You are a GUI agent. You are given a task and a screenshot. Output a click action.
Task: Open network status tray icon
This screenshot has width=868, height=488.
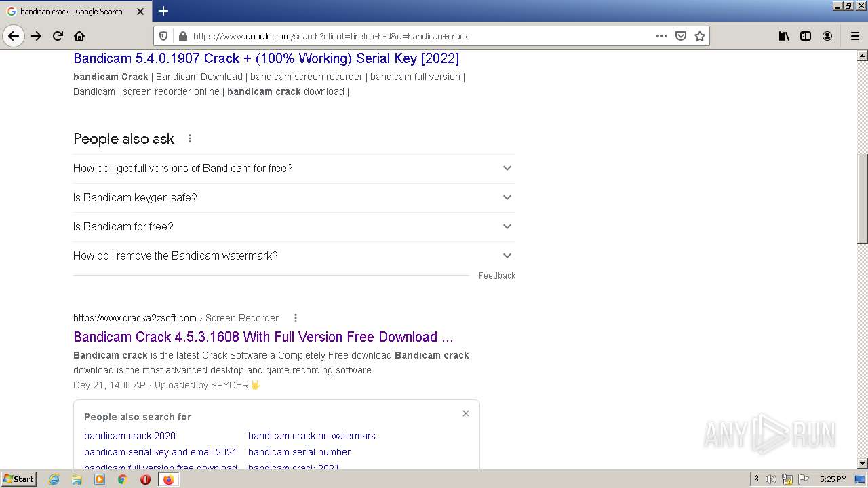(787, 479)
